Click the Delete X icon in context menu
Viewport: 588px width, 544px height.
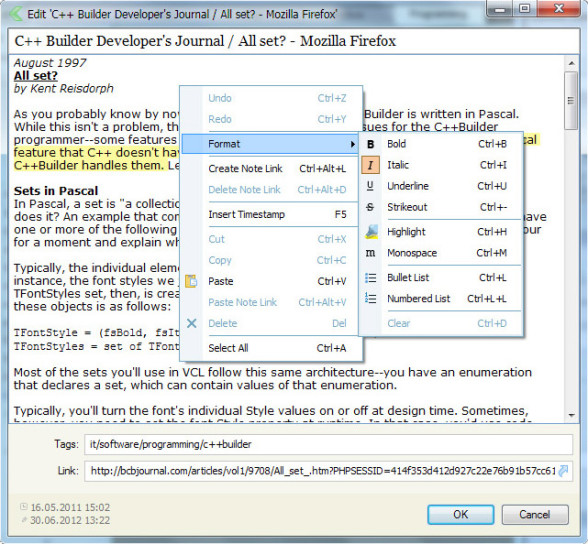[x=192, y=323]
